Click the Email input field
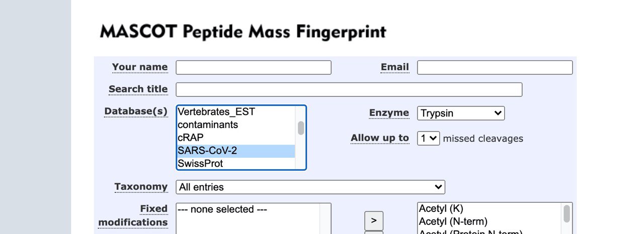 495,67
